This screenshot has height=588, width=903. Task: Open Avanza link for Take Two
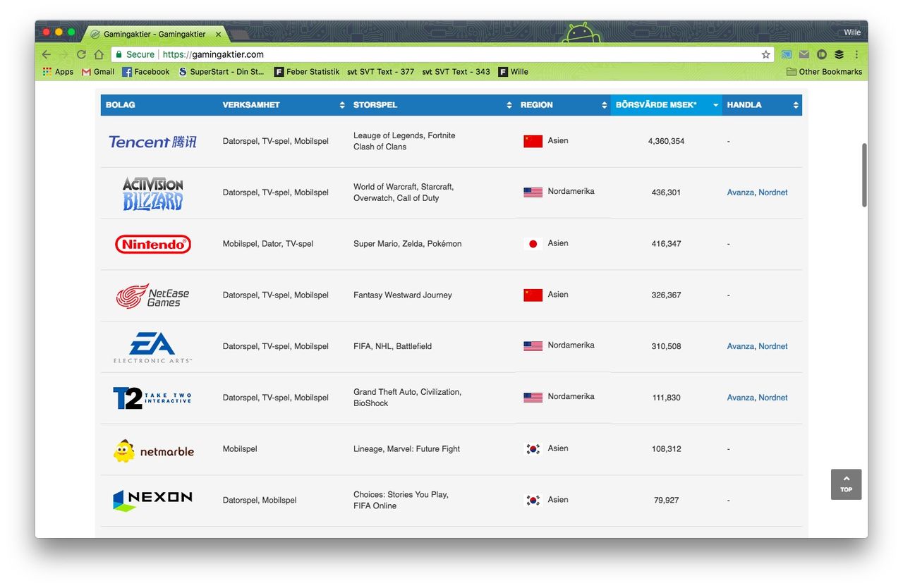tap(740, 398)
